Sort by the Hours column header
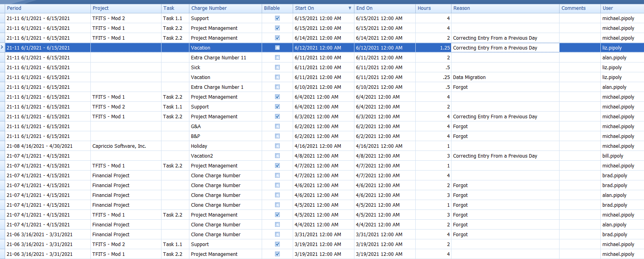The height and width of the screenshot is (259, 644). [x=433, y=8]
